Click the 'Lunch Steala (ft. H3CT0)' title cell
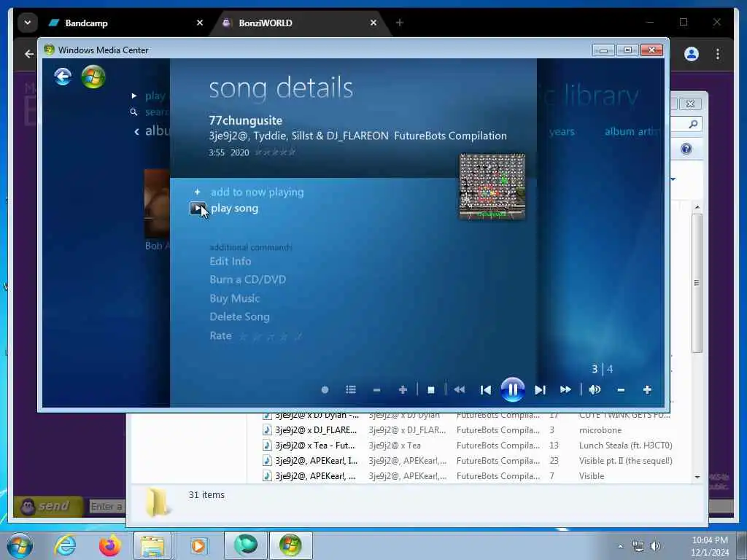The width and height of the screenshot is (747, 560). pos(625,446)
